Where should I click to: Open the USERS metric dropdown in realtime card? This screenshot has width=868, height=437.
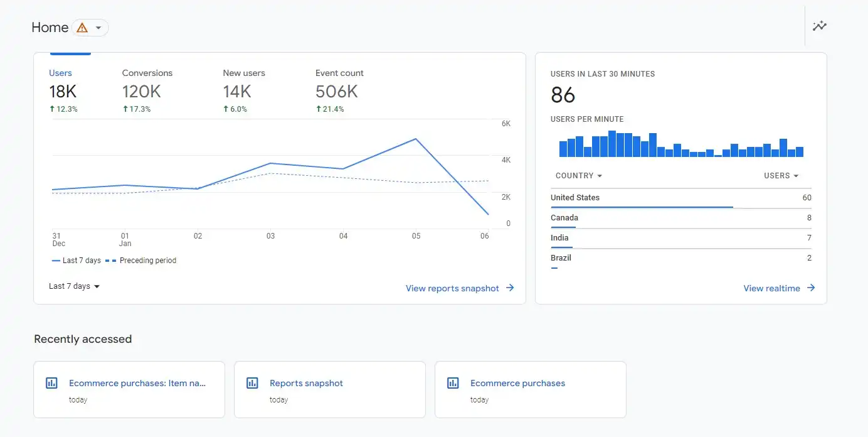[x=781, y=176]
